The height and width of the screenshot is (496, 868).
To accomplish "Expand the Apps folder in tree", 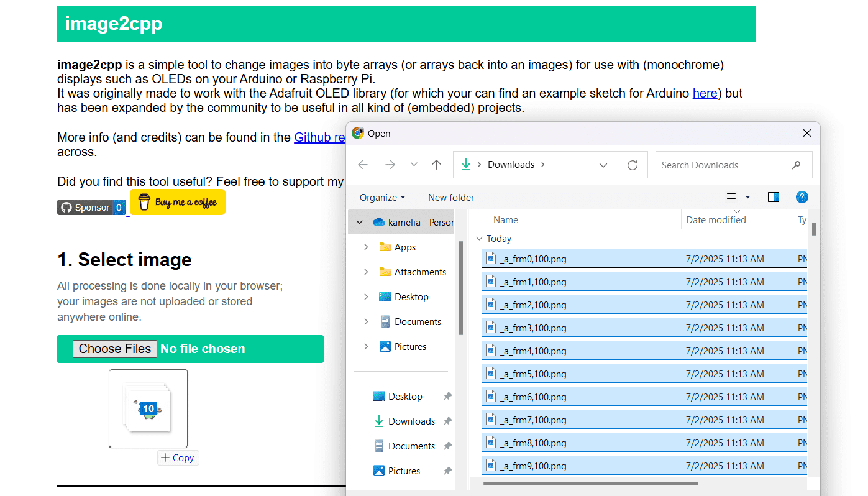I will click(366, 247).
